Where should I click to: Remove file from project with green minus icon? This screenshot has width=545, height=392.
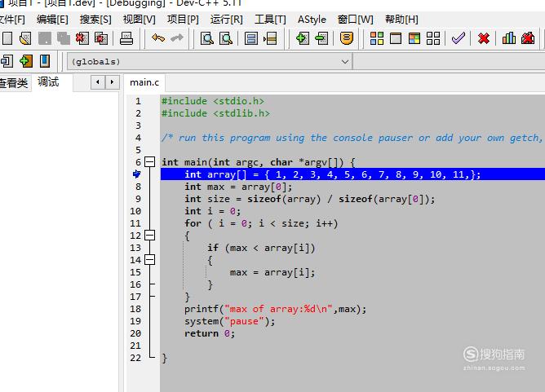point(321,38)
